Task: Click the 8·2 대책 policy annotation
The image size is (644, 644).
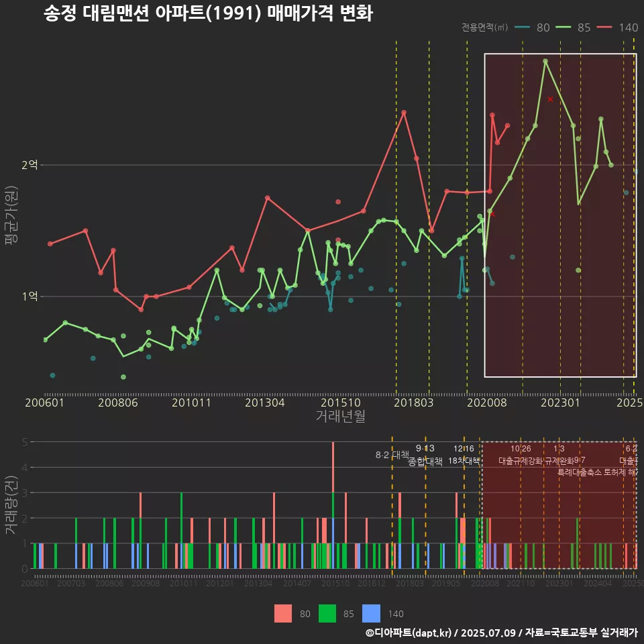Action: click(392, 455)
